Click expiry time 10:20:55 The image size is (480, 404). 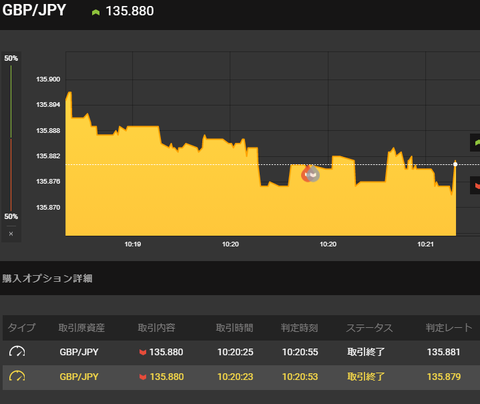[x=300, y=352]
